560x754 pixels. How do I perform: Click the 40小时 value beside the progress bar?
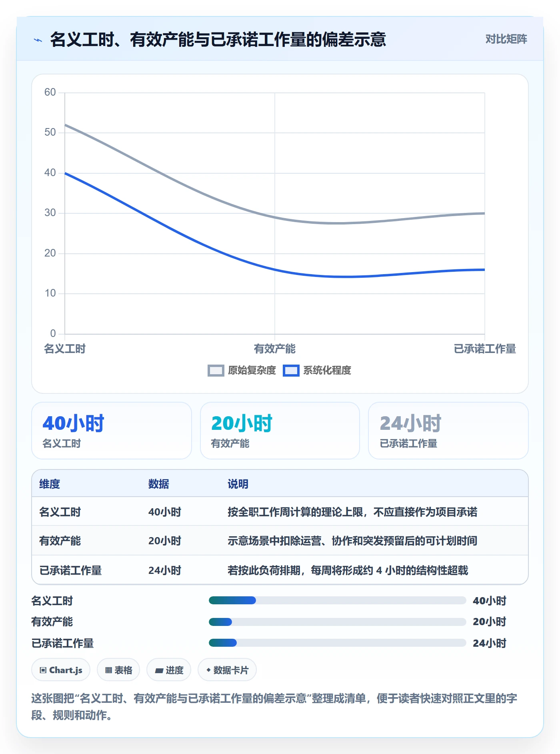pos(490,600)
